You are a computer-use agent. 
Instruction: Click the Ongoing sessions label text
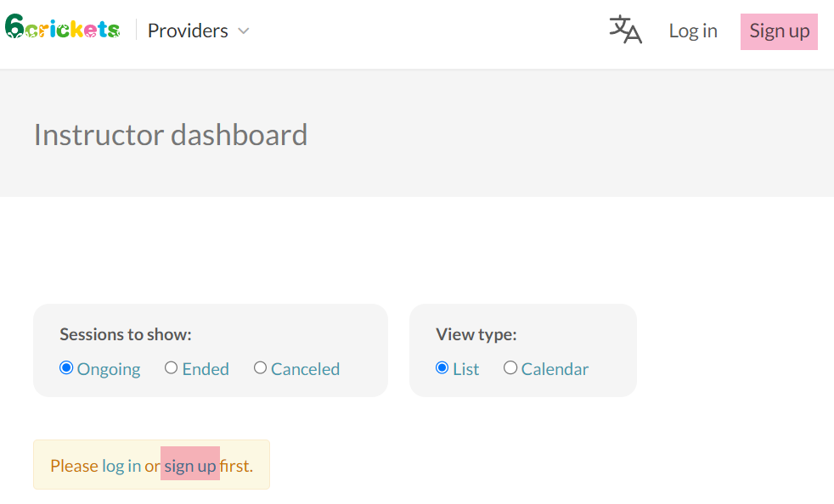coord(109,369)
